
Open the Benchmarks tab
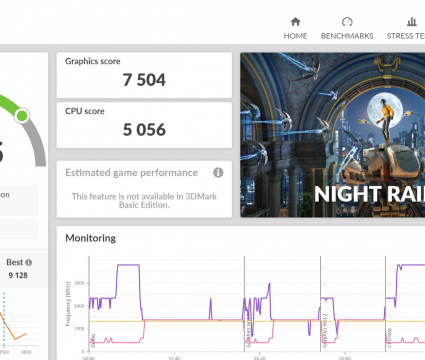coord(347,28)
